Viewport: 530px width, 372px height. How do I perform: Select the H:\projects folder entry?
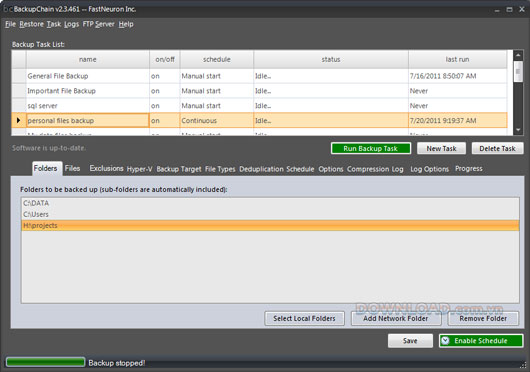click(x=270, y=225)
